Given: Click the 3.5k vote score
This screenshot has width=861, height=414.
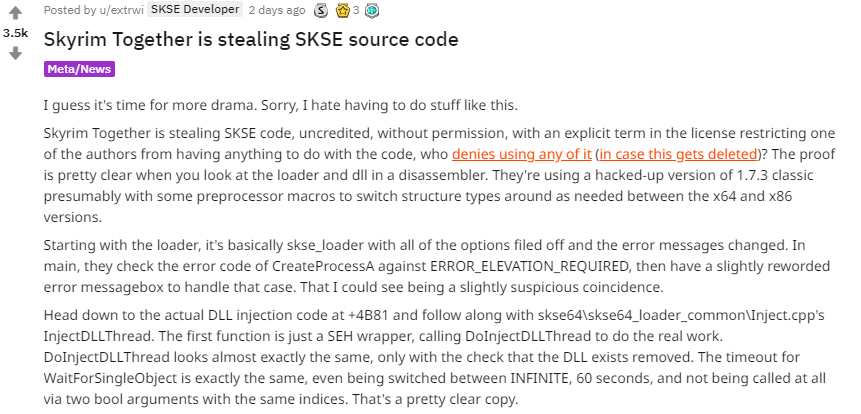Looking at the screenshot, I should [x=15, y=33].
